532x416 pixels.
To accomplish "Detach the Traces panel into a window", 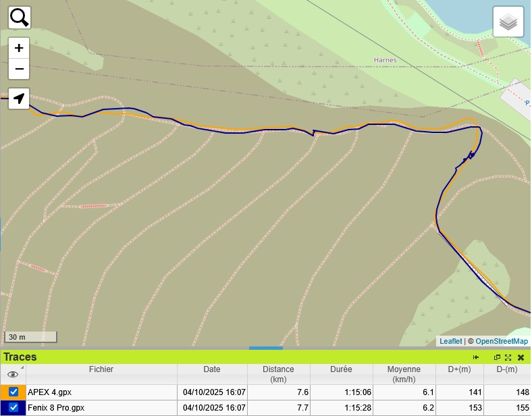I will coord(498,357).
